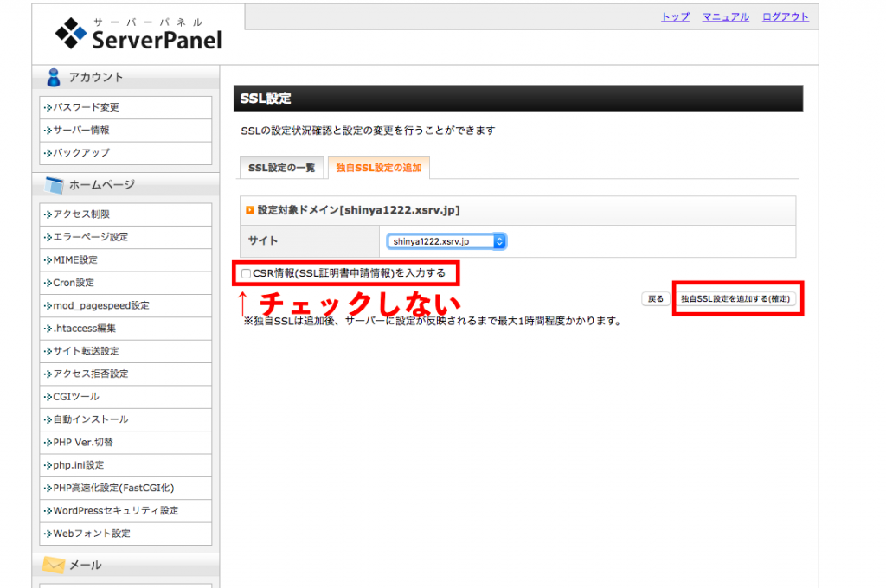Click the ログアウト link
This screenshot has height=588, width=886.
pyautogui.click(x=786, y=17)
